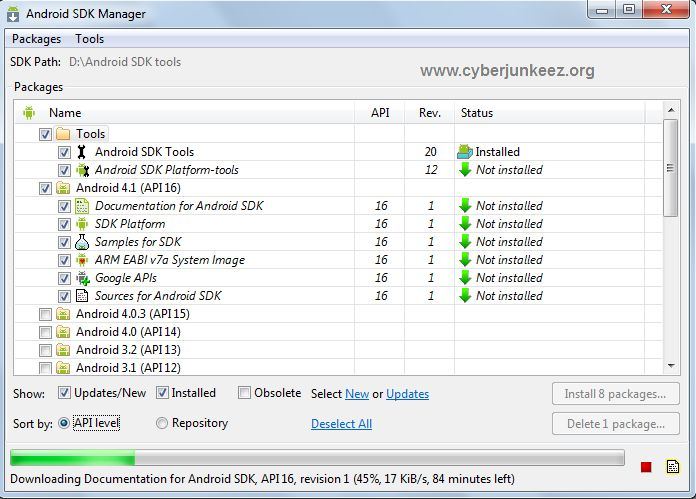696x499 pixels.
Task: Click the red stop download icon
Action: click(646, 467)
